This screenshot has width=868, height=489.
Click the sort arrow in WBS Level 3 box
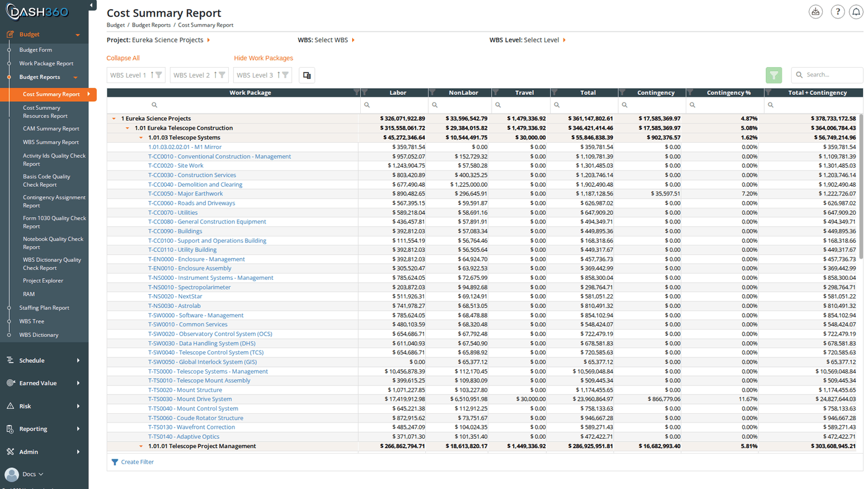pyautogui.click(x=278, y=75)
